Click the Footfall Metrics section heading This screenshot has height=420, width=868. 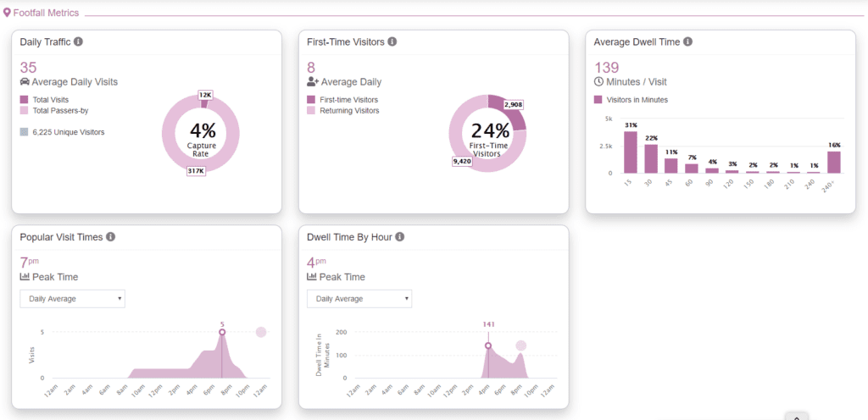(46, 13)
